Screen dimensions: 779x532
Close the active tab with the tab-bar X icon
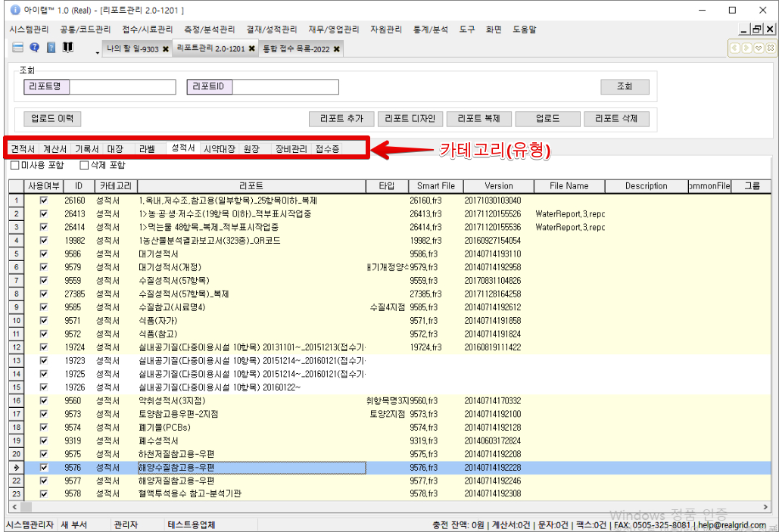coord(770,48)
